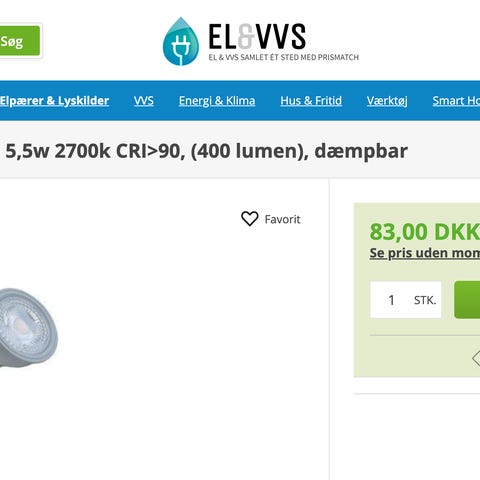Click the STK. unit label

point(425,300)
